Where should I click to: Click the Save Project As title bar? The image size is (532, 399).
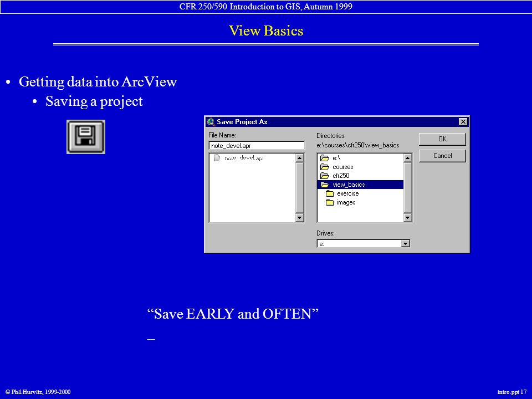pos(337,122)
